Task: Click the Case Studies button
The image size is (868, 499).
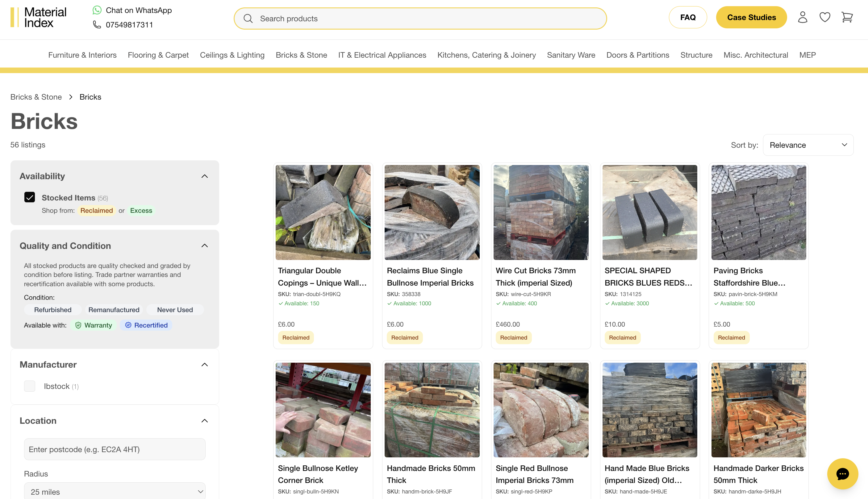Action: coord(751,17)
